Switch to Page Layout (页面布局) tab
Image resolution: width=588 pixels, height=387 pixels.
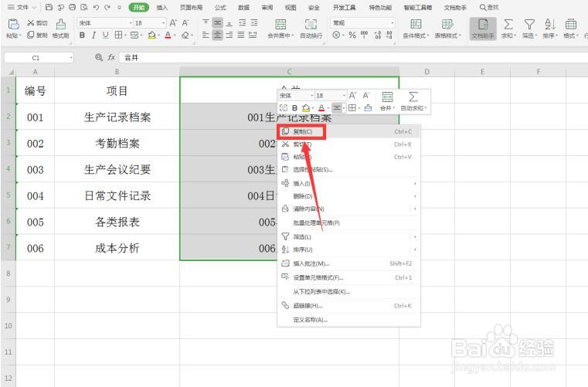tap(191, 8)
